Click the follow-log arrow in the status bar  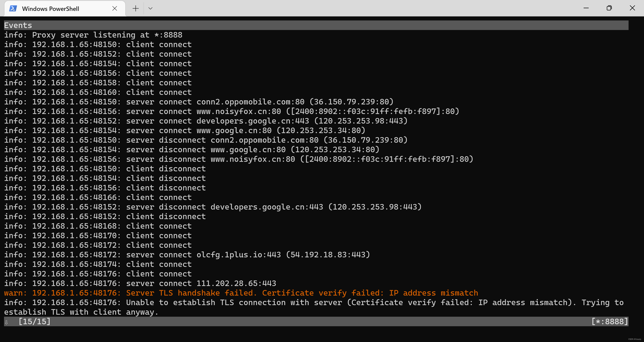pos(7,322)
